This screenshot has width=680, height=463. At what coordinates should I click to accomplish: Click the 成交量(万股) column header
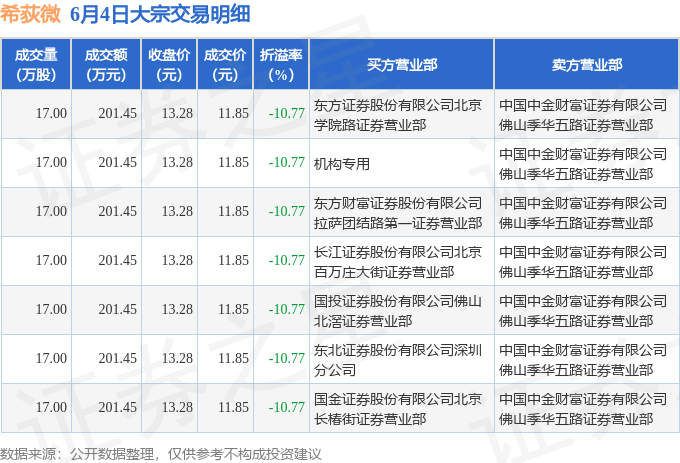tap(36, 65)
